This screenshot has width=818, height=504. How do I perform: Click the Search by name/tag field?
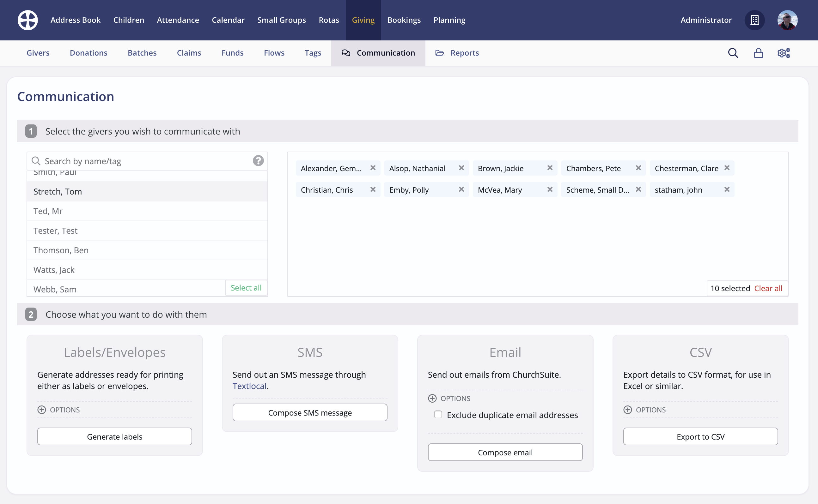(x=100, y=161)
